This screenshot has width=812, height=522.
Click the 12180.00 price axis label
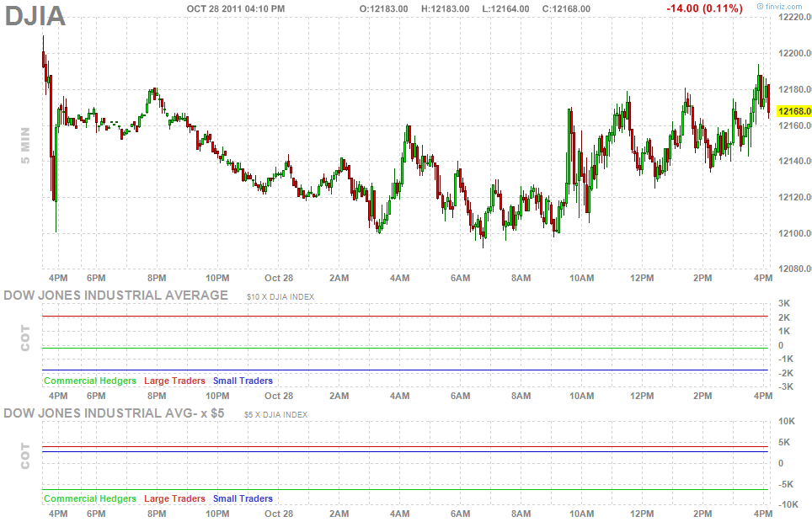coord(795,89)
